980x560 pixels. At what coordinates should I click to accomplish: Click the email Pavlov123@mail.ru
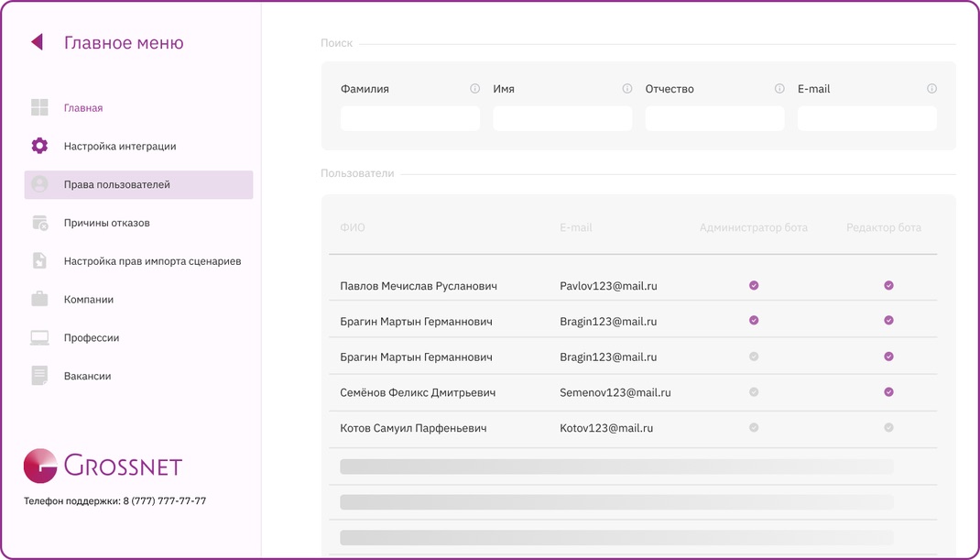[x=608, y=286]
